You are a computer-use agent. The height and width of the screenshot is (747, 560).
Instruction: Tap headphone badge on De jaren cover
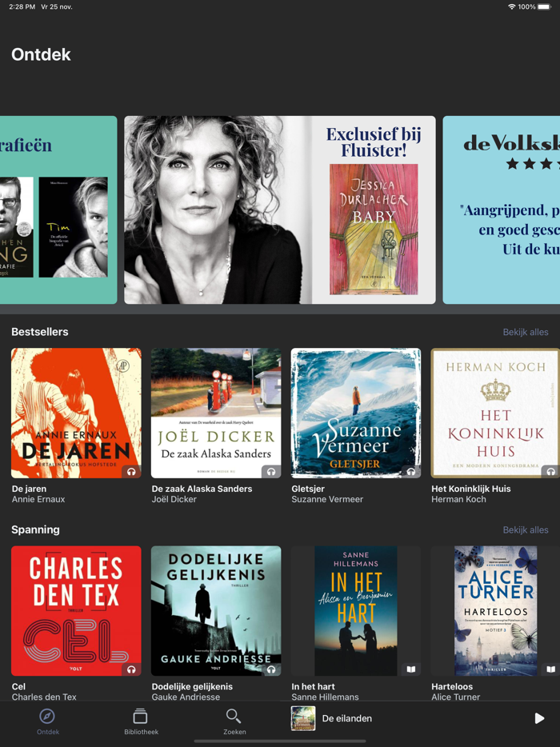(x=131, y=472)
